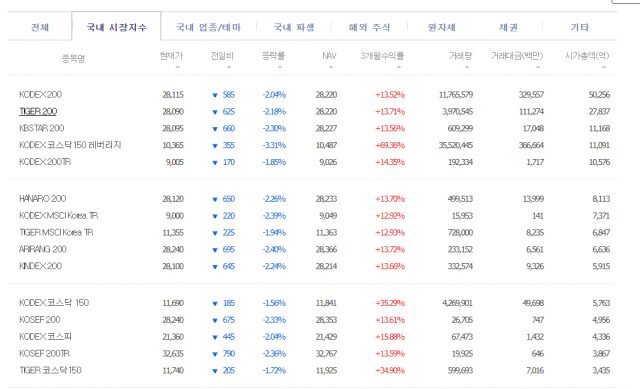This screenshot has width=640, height=389.
Task: Select the 채권 tab
Action: [x=508, y=27]
